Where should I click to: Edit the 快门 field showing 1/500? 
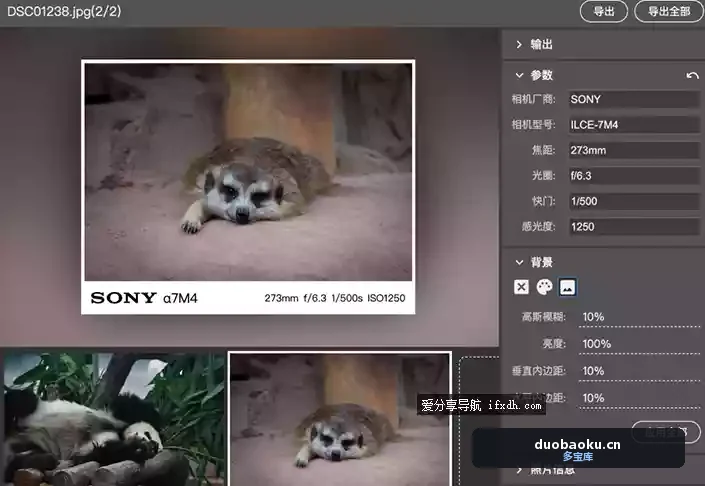pos(634,201)
